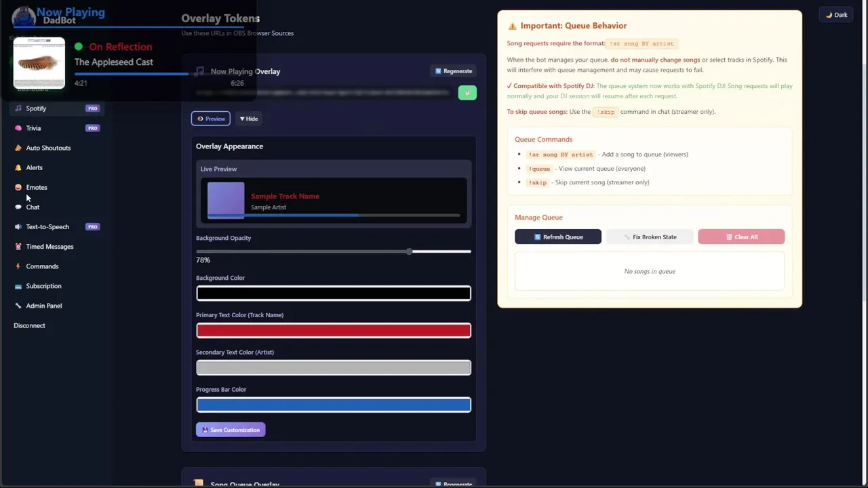Click Save Customization button
Image resolution: width=868 pixels, height=488 pixels.
(231, 430)
